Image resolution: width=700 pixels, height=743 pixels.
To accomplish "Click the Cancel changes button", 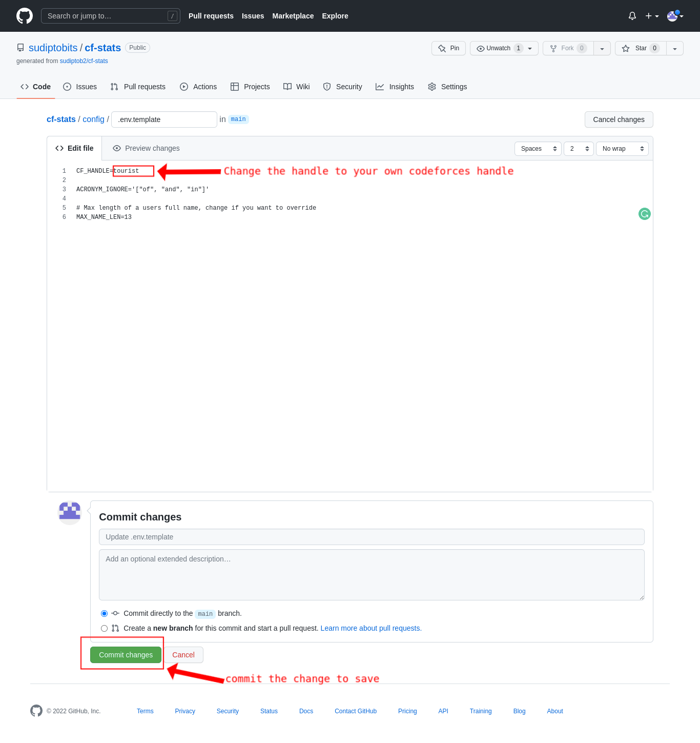I will [x=619, y=119].
